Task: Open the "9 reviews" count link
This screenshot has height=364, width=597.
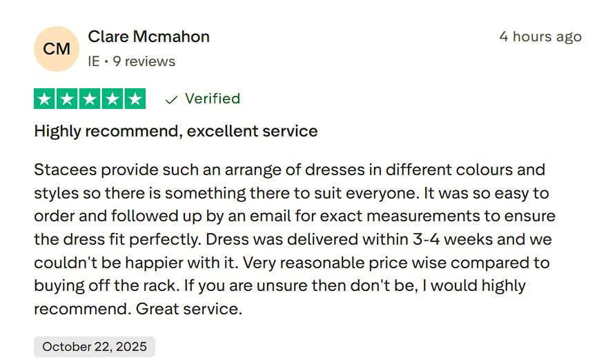Action: [x=144, y=61]
